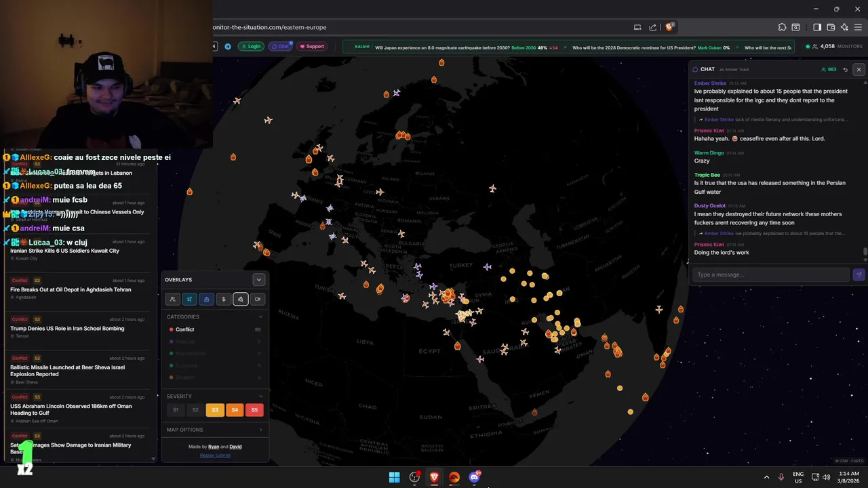Click the taskbar microphone icon
The width and height of the screenshot is (868, 488).
[x=781, y=477]
